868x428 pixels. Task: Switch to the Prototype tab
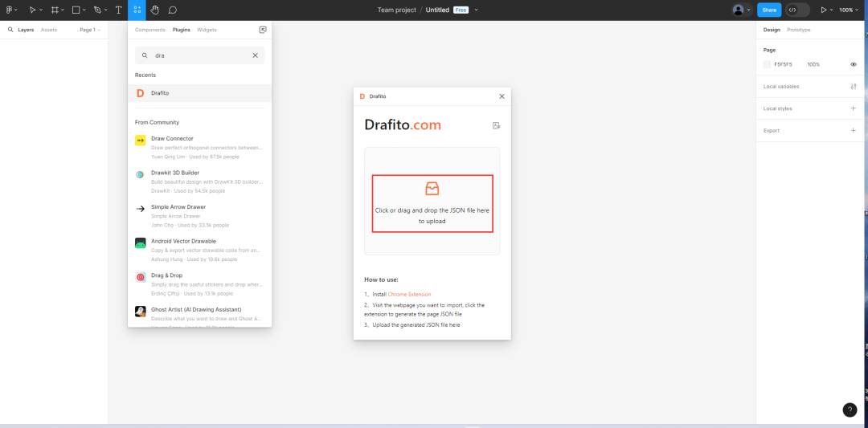pos(798,30)
